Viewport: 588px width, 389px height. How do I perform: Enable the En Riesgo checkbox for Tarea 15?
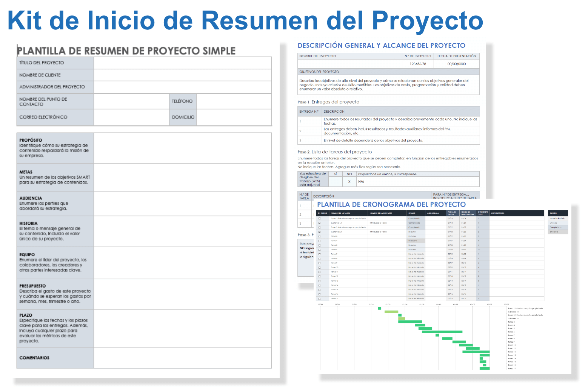(x=319, y=289)
